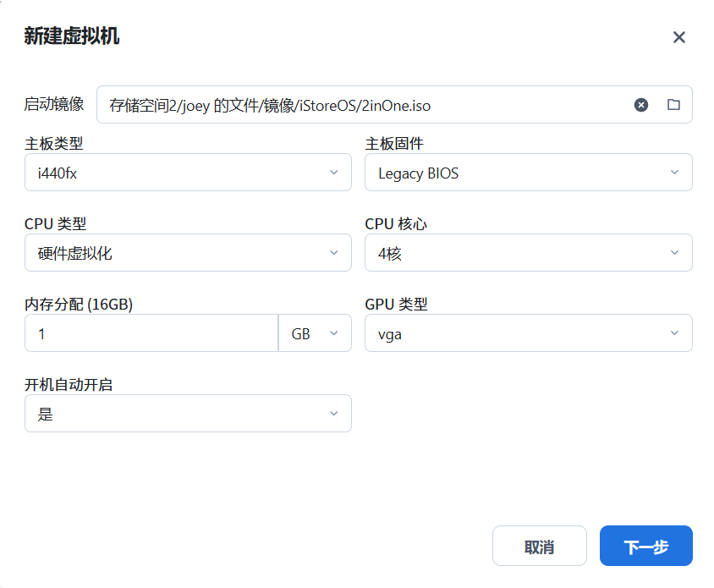
Task: Click the 下一步 button
Action: 646,546
